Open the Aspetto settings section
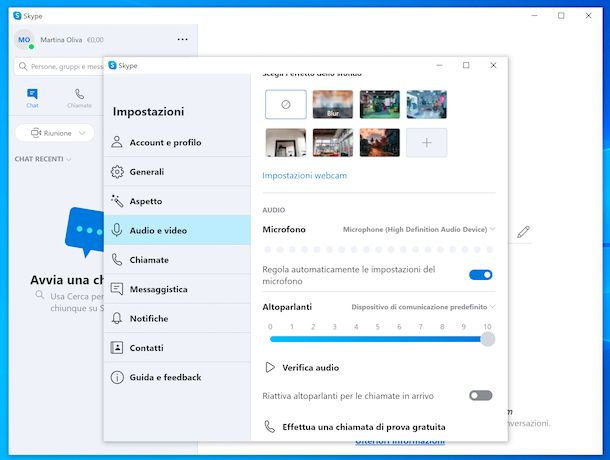 177,201
